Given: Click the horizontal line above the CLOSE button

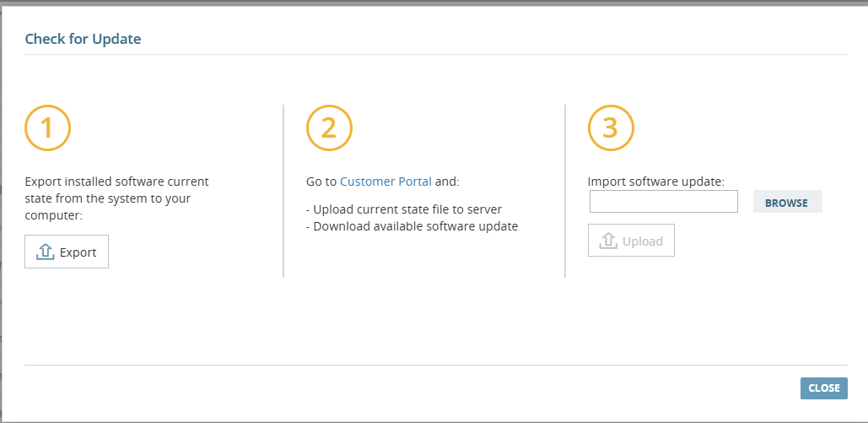Looking at the screenshot, I should tap(436, 365).
